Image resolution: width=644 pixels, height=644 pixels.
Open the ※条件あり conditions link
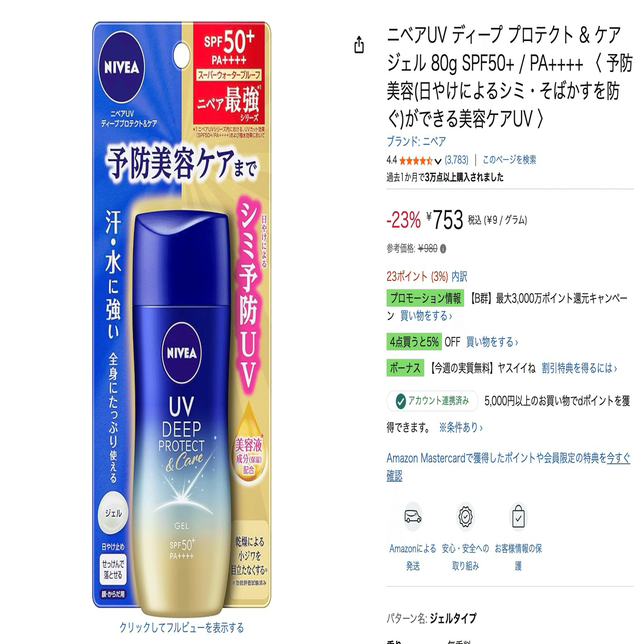(461, 428)
